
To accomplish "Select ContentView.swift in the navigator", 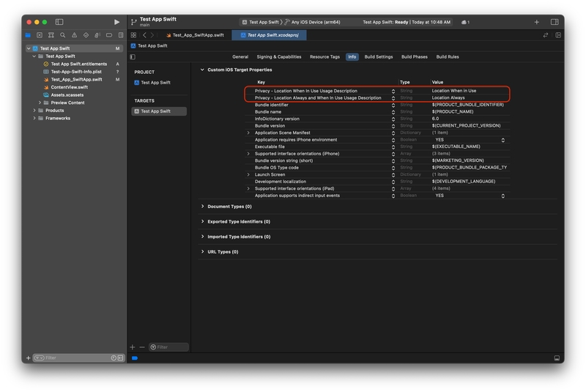I will click(69, 87).
